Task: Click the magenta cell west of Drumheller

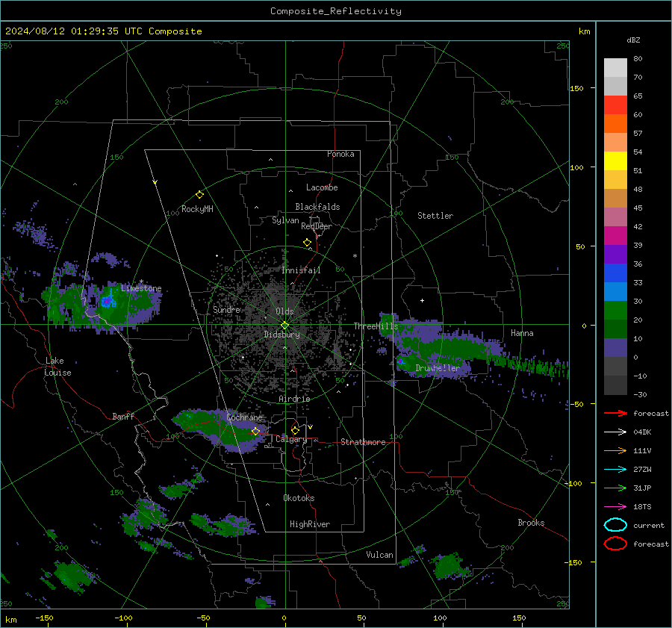Action: (400, 361)
